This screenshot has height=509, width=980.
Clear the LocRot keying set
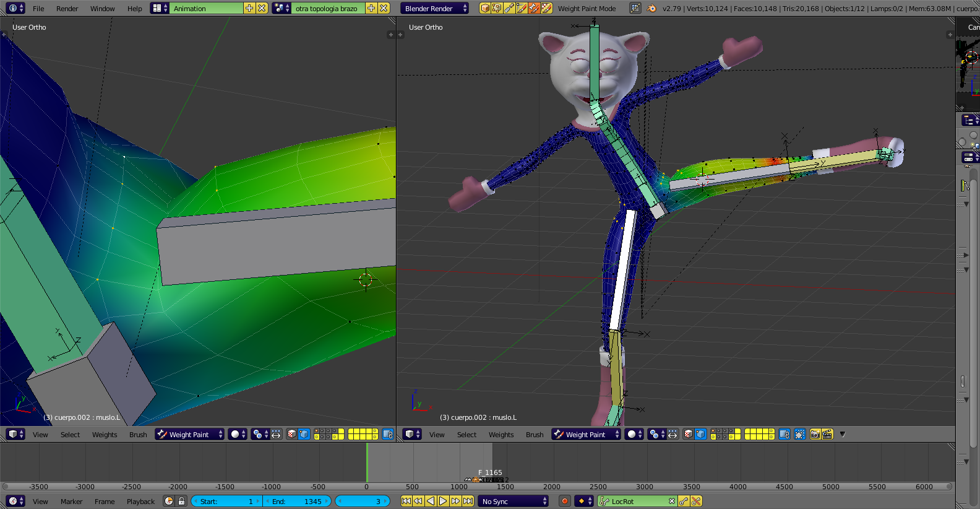pos(672,501)
